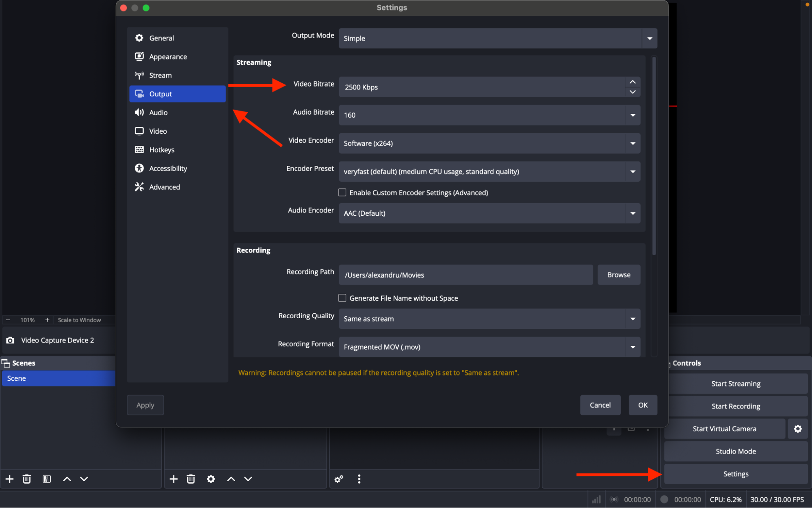The image size is (812, 508).
Task: Expand the Encoder Preset dropdown
Action: click(632, 172)
